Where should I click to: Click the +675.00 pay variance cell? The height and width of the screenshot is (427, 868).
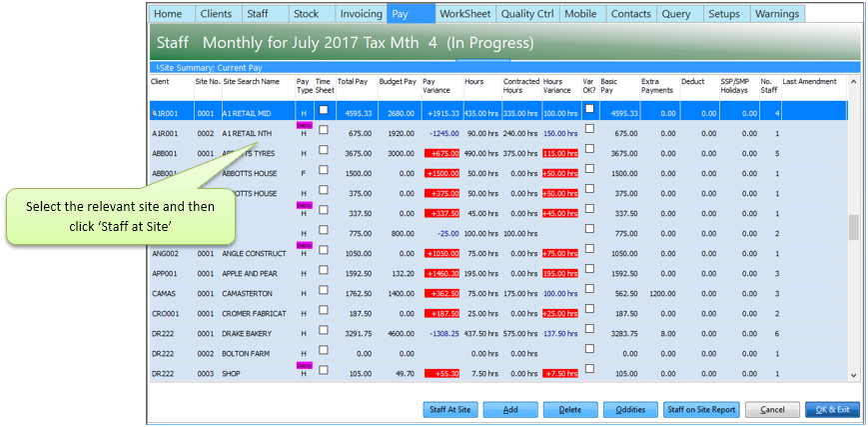[x=441, y=154]
